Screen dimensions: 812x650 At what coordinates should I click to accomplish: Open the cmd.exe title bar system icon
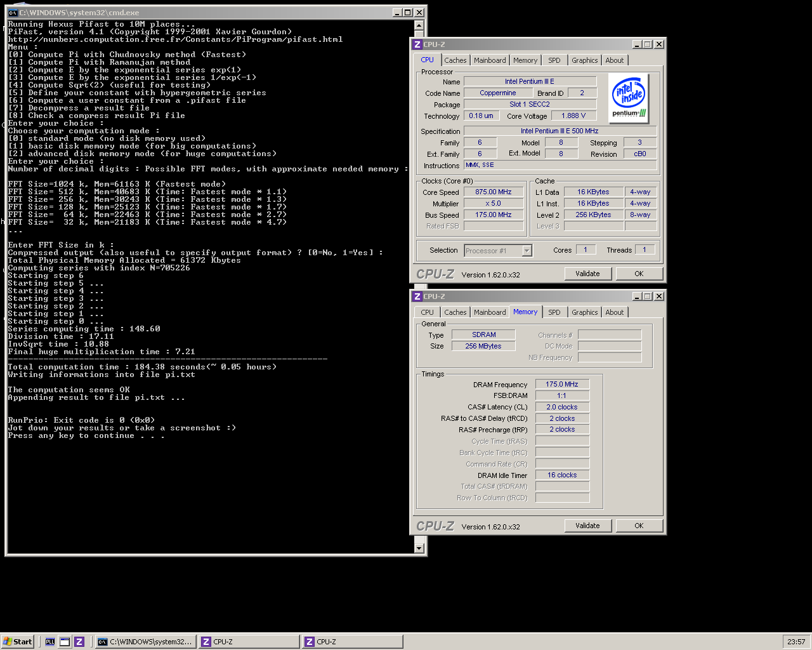pos(13,12)
